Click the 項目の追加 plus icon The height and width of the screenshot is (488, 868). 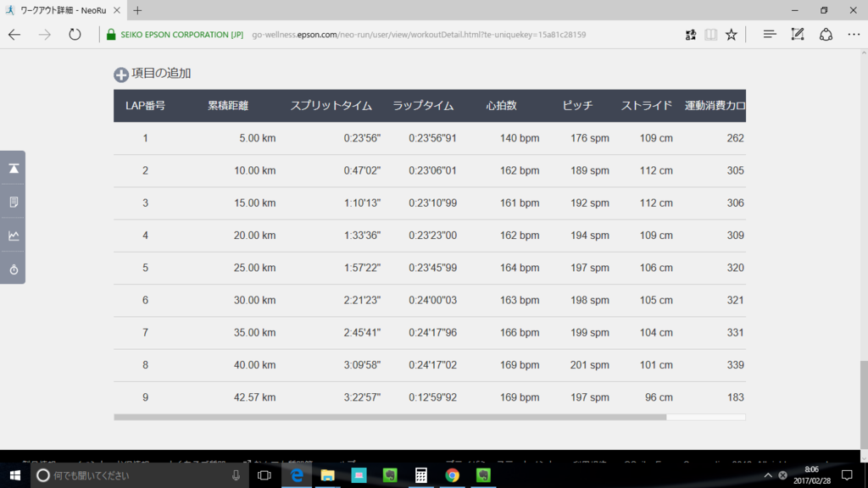click(120, 75)
